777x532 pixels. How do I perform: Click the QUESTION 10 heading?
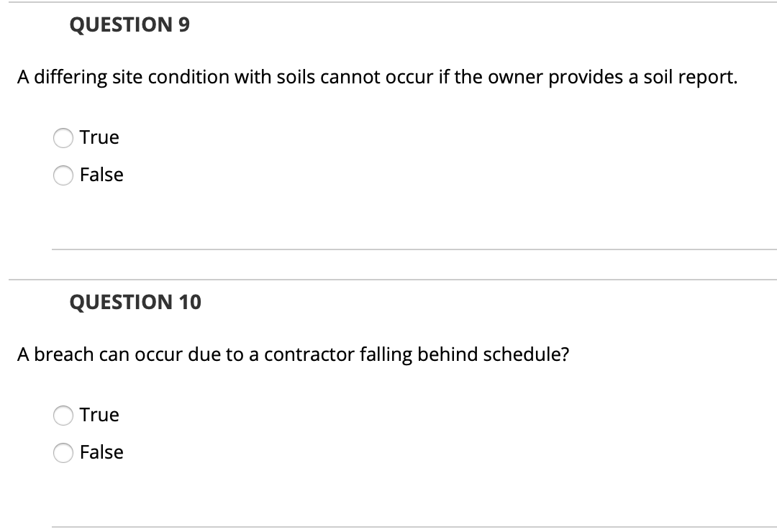click(135, 303)
